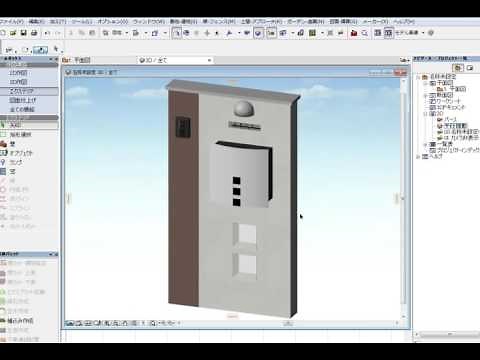Toggle the boxed cursor-select icon in top toolbar

[177, 33]
